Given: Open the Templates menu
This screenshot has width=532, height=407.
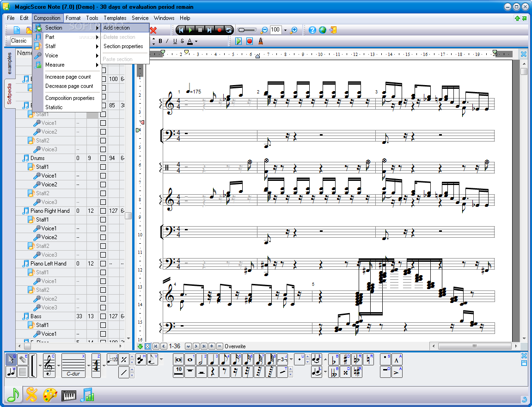Looking at the screenshot, I should point(115,18).
